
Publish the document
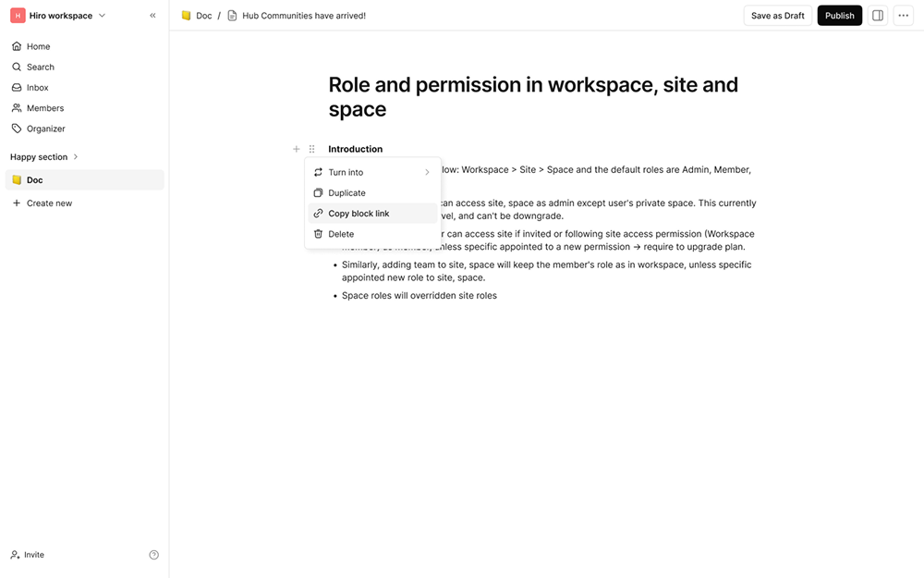839,16
